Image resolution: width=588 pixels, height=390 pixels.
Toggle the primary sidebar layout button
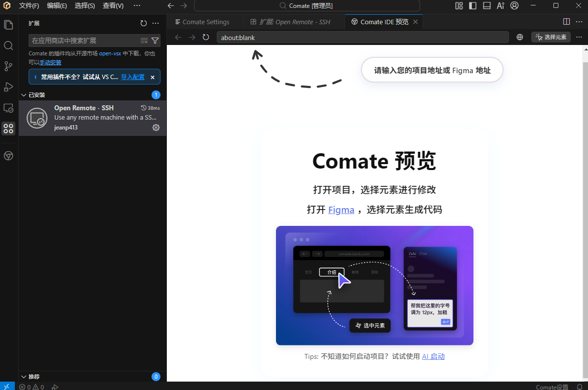point(473,6)
